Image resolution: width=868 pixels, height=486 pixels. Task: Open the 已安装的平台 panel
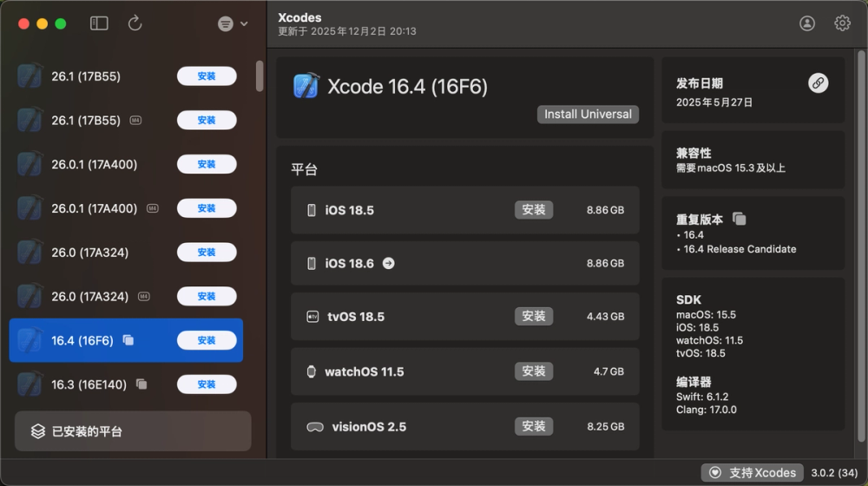click(133, 431)
